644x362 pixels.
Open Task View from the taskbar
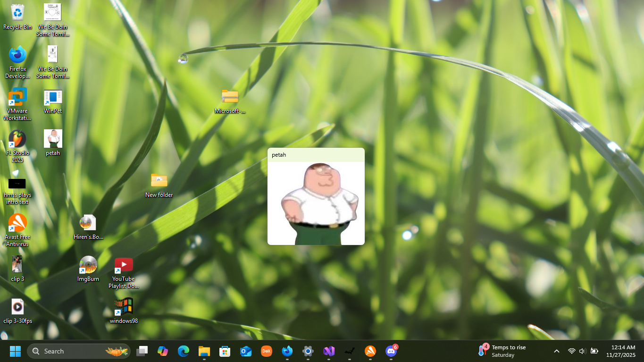point(142,351)
